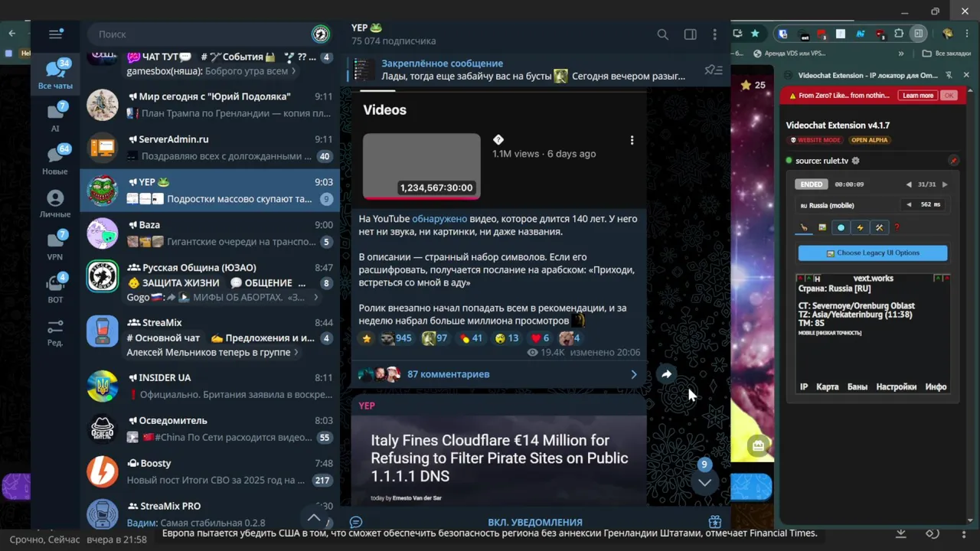Screen dimensions: 980x551
Task: Open the Все чаты folder
Action: [x=55, y=75]
